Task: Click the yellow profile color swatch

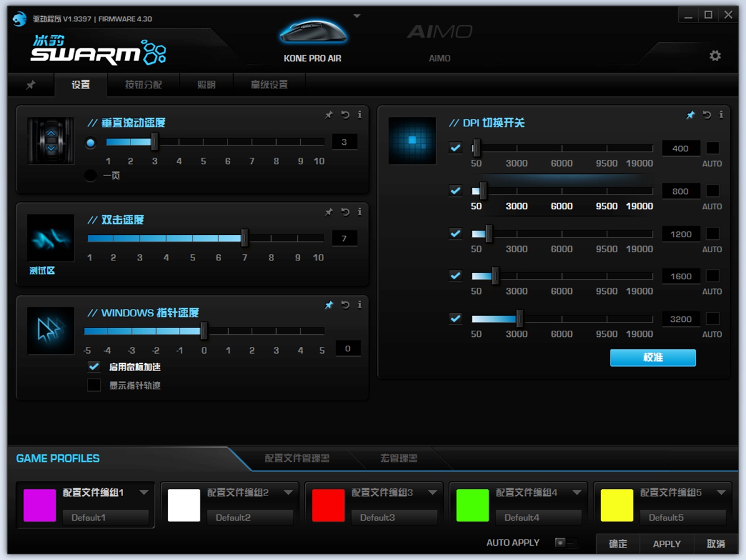Action: (617, 505)
